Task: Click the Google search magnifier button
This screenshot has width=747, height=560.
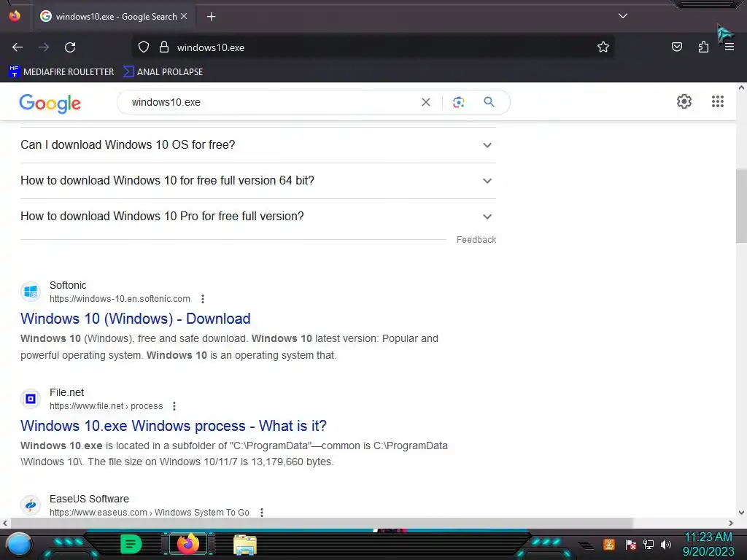Action: pos(489,102)
